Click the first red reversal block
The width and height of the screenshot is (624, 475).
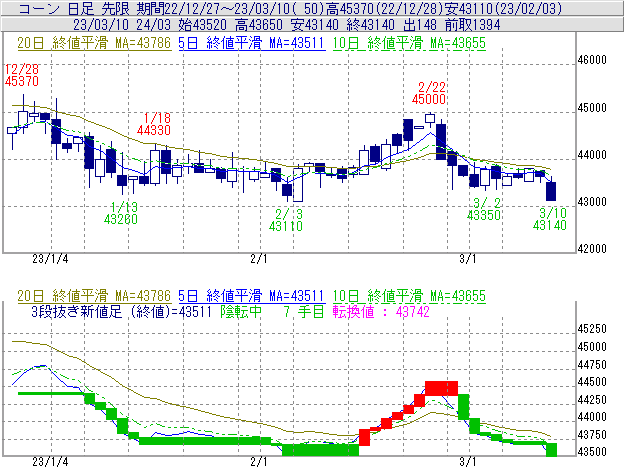tap(365, 437)
